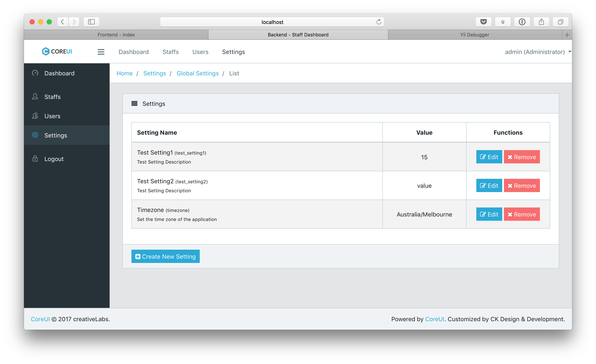Click the list icon next to Settings heading
The height and width of the screenshot is (364, 596).
(x=134, y=103)
